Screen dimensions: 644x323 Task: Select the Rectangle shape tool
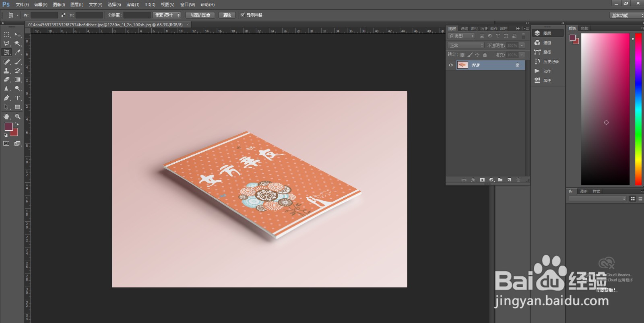coord(18,107)
